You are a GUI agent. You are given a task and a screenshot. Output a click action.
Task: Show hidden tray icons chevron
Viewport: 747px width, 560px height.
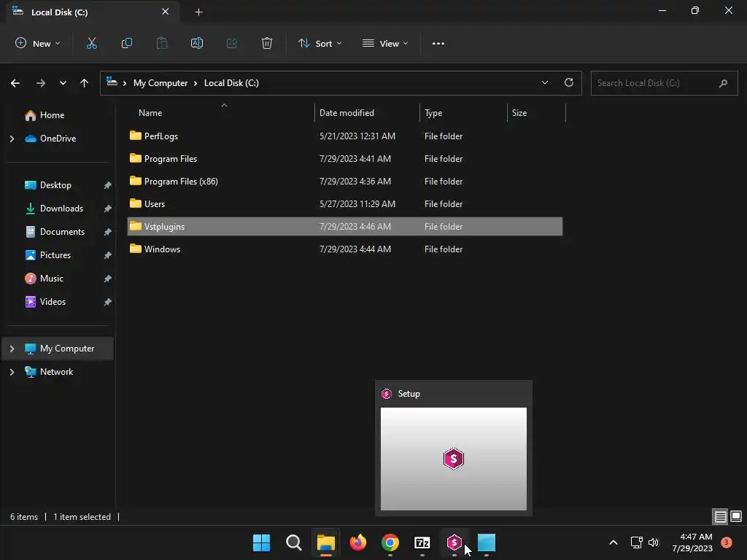click(x=614, y=542)
